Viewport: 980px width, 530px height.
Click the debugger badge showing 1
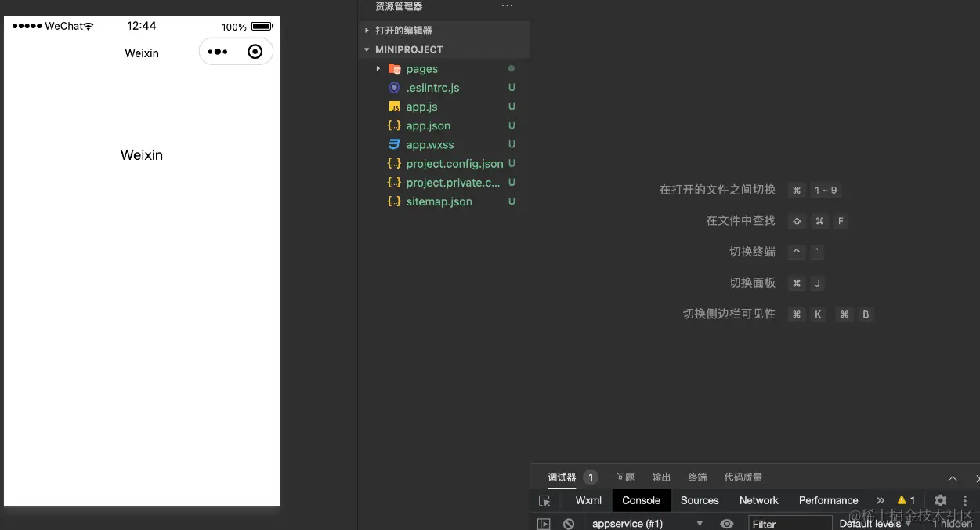[591, 477]
